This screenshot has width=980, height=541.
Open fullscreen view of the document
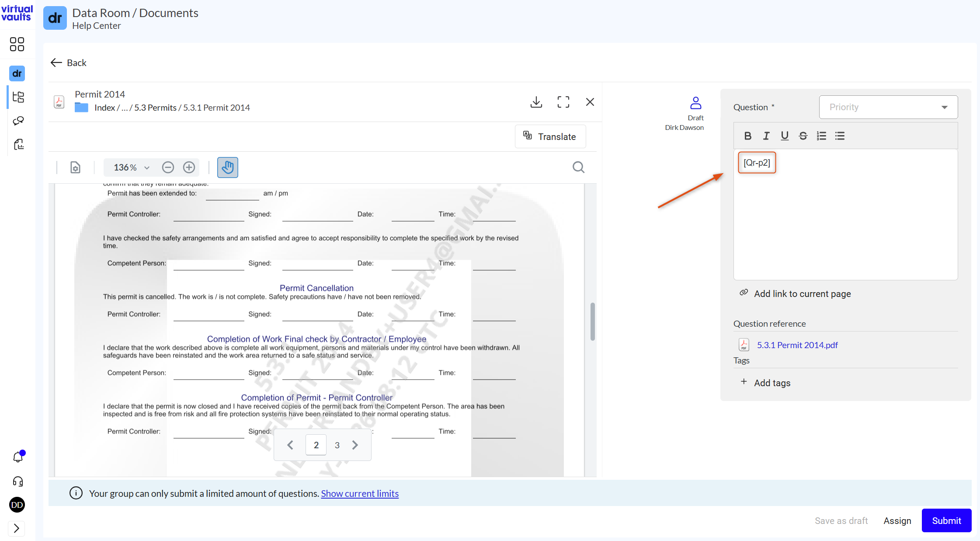pyautogui.click(x=563, y=102)
